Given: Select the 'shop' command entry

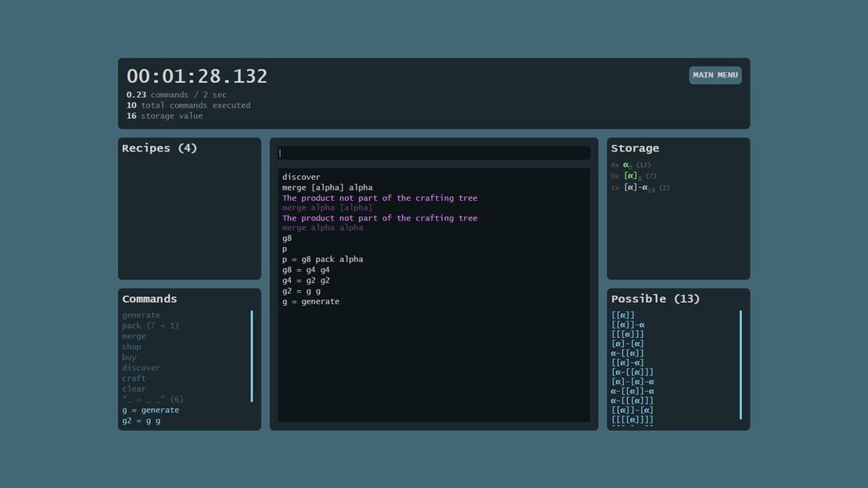Looking at the screenshot, I should pos(131,346).
